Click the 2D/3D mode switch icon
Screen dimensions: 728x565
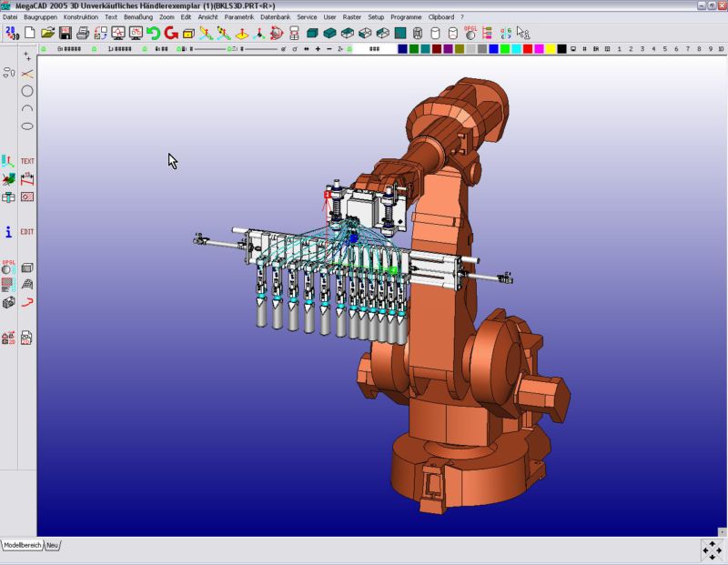(11, 33)
